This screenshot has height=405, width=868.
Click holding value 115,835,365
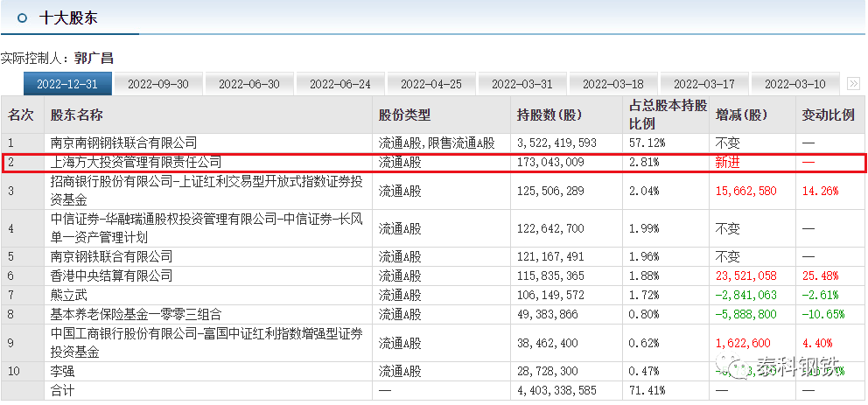tap(550, 276)
